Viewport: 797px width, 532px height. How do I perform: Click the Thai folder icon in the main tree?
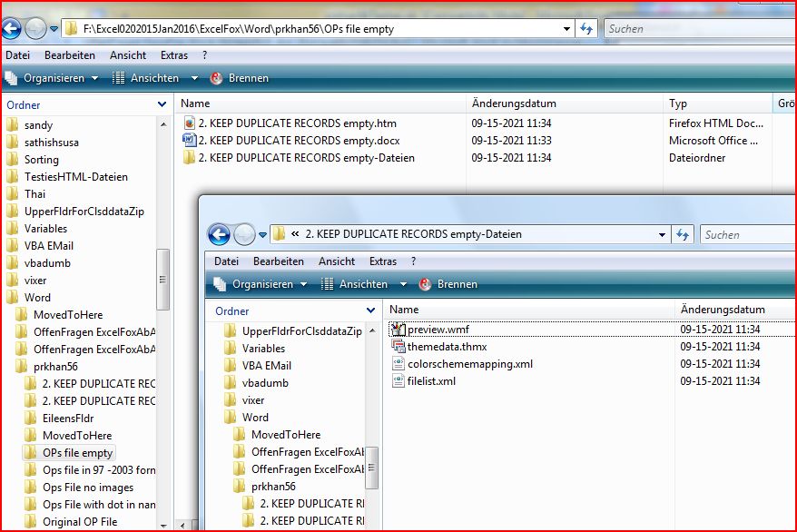tap(13, 194)
